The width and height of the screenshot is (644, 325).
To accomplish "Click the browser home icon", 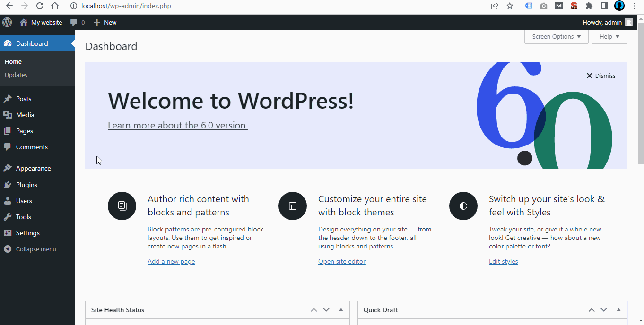I will tap(55, 6).
